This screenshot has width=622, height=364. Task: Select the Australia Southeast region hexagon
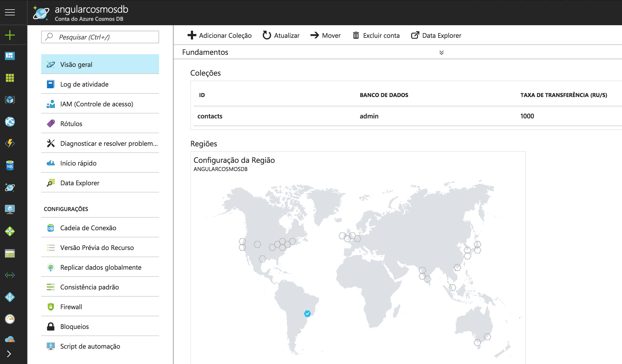[x=477, y=342]
